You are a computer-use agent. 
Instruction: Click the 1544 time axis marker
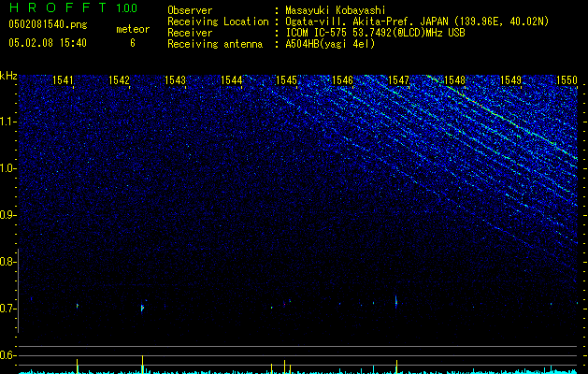(232, 80)
